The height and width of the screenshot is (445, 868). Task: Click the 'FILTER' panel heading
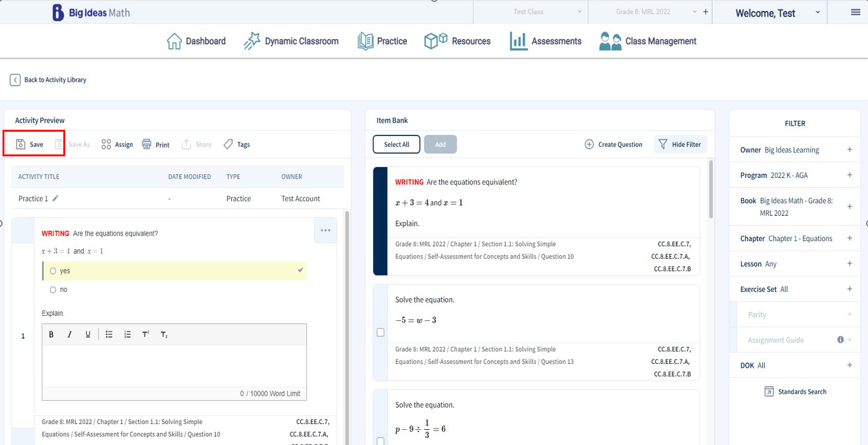[795, 124]
